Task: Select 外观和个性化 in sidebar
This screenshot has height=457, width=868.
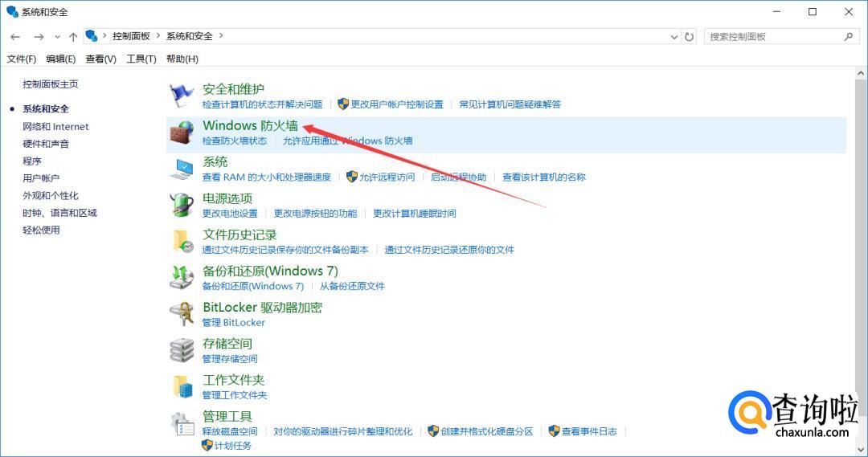Action: coord(51,195)
